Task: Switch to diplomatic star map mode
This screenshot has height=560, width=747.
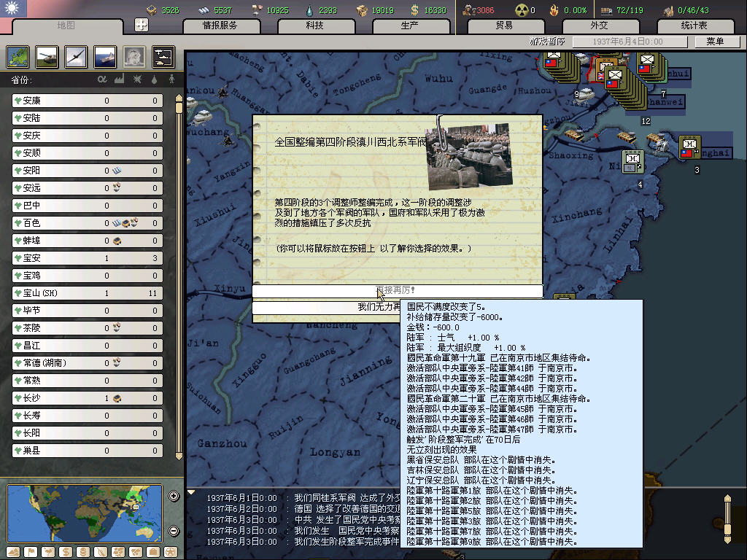Action: [x=171, y=552]
